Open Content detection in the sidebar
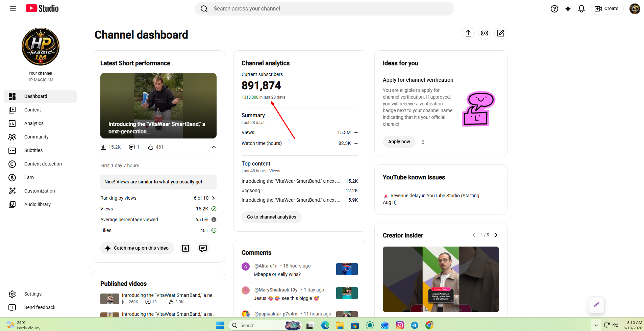Viewport: 644px width, 331px height. pos(41,164)
